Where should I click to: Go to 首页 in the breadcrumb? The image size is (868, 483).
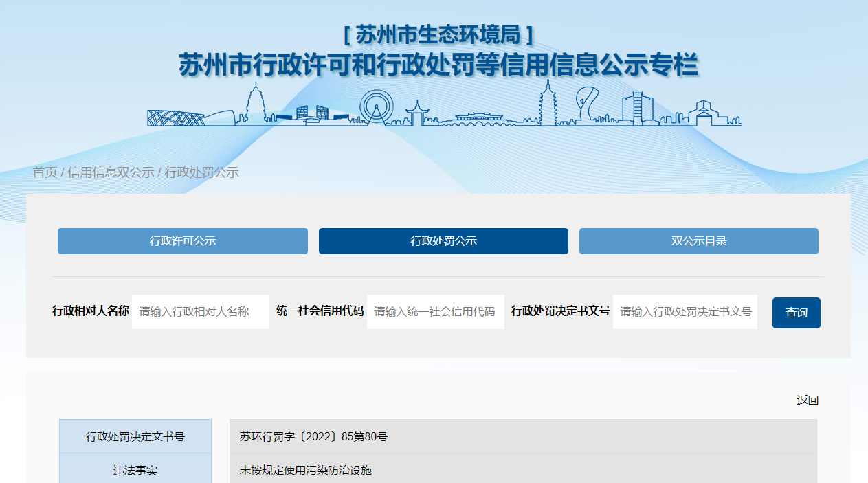[x=45, y=172]
